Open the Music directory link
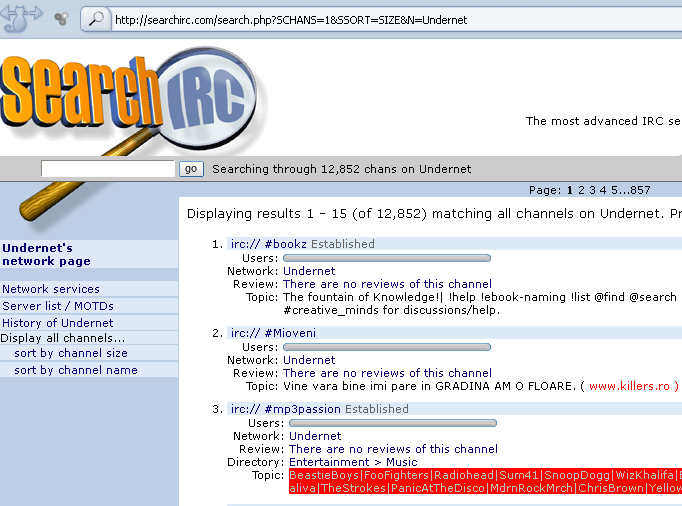This screenshot has height=506, width=682. (x=401, y=462)
